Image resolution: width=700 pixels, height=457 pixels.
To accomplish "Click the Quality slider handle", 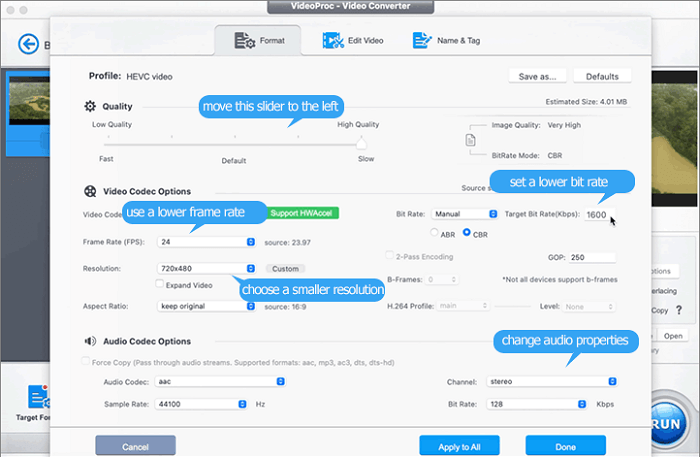I will pos(361,141).
